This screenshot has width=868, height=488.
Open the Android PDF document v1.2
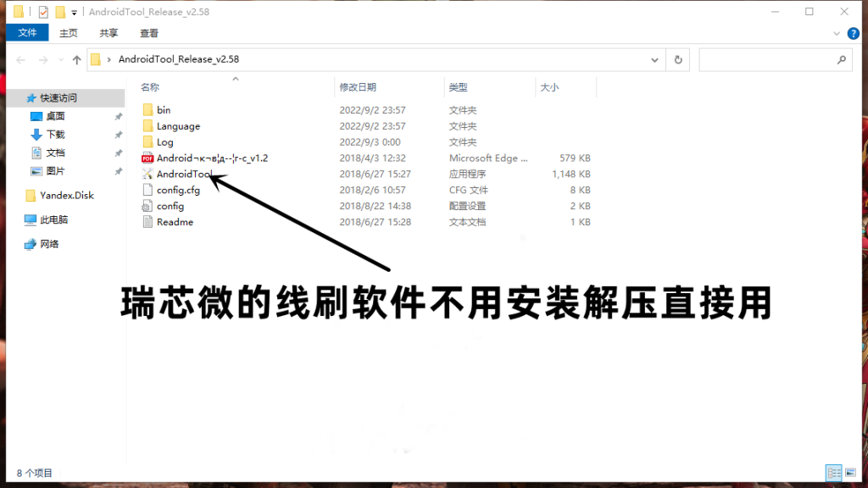point(212,158)
